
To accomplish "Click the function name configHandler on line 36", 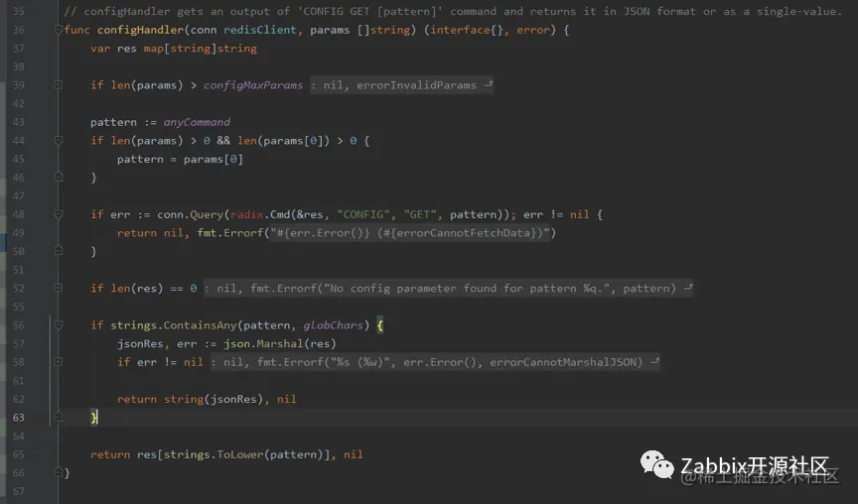I will point(140,30).
